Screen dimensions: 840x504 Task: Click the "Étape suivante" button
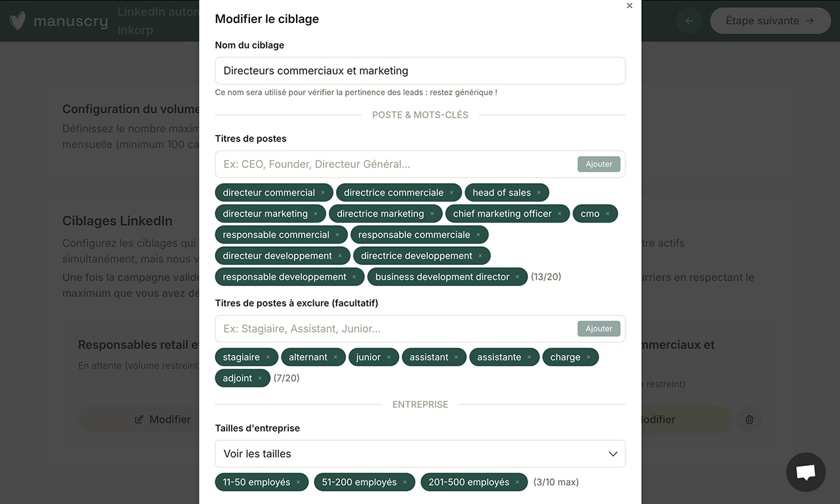pyautogui.click(x=770, y=20)
